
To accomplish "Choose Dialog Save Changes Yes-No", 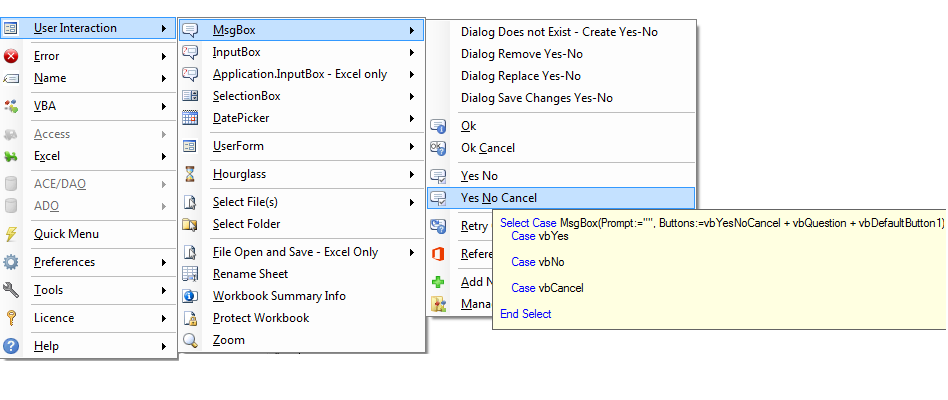I will click(x=536, y=98).
